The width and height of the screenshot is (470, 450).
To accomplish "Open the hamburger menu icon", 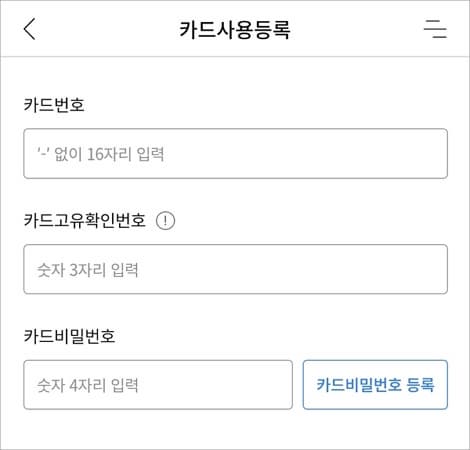I will [435, 29].
